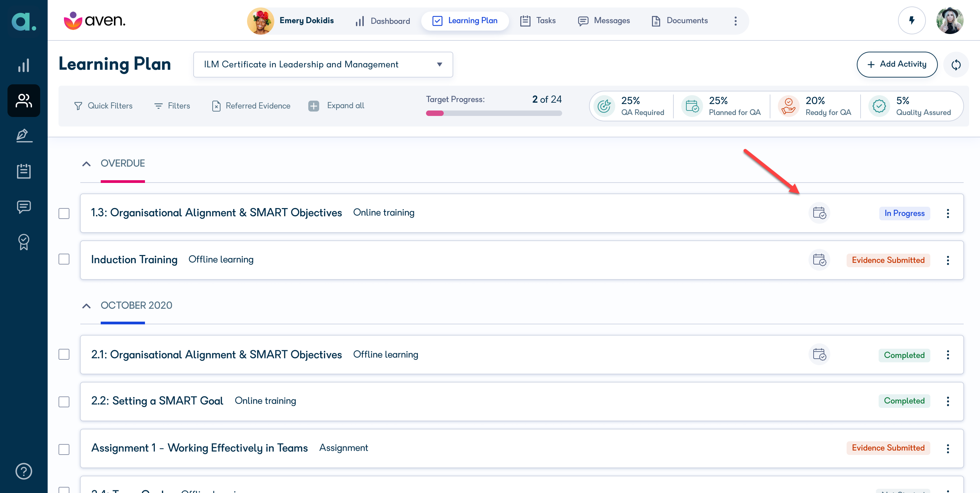
Task: Open kebab menu for 1.3 Organisational Alignment
Action: pos(948,213)
